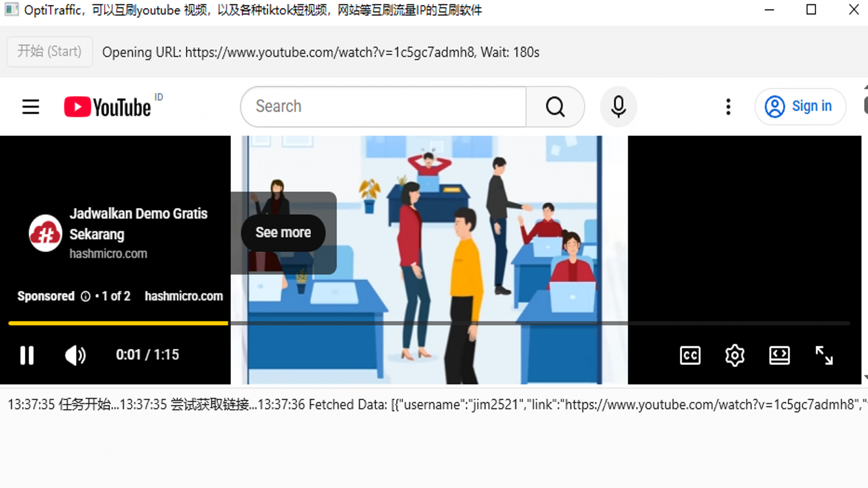Click the YouTube logo

[108, 107]
